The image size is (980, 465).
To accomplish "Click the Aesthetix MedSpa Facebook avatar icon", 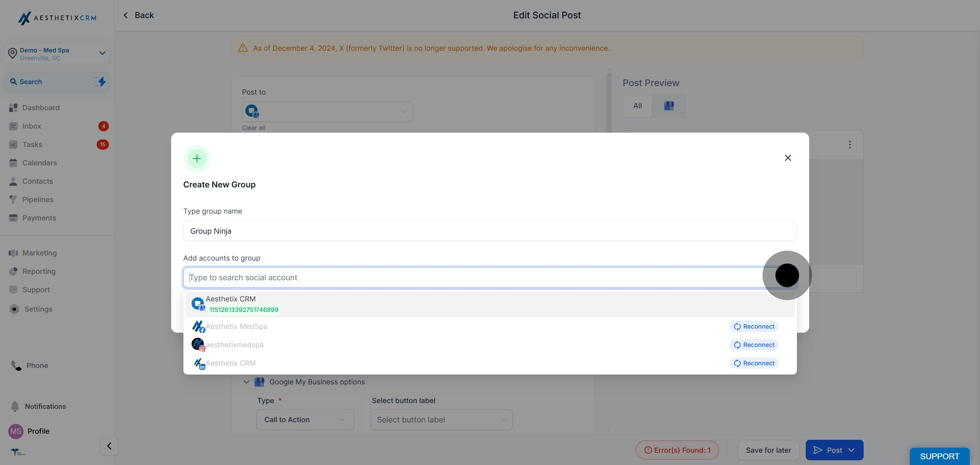I will pos(198,327).
